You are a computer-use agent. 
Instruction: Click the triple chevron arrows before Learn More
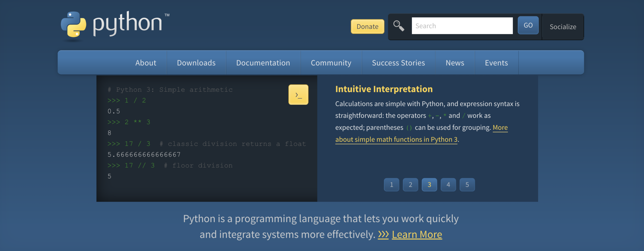click(383, 234)
